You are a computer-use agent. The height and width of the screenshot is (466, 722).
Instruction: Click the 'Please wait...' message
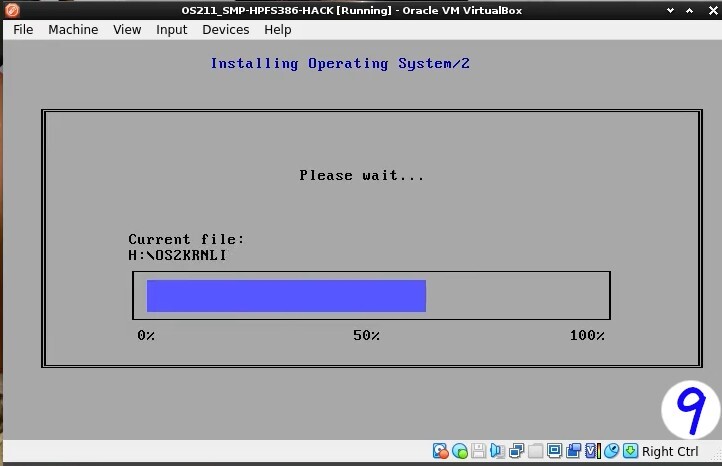click(361, 175)
